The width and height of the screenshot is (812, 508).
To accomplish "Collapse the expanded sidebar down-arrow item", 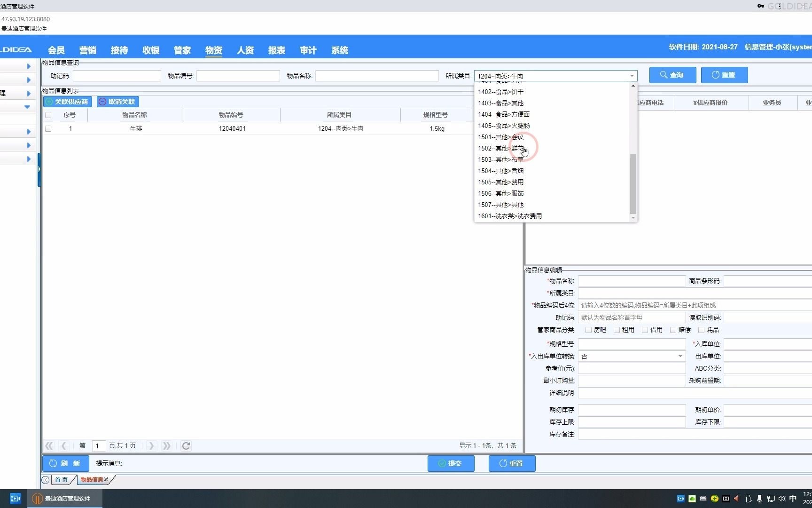I will [27, 107].
